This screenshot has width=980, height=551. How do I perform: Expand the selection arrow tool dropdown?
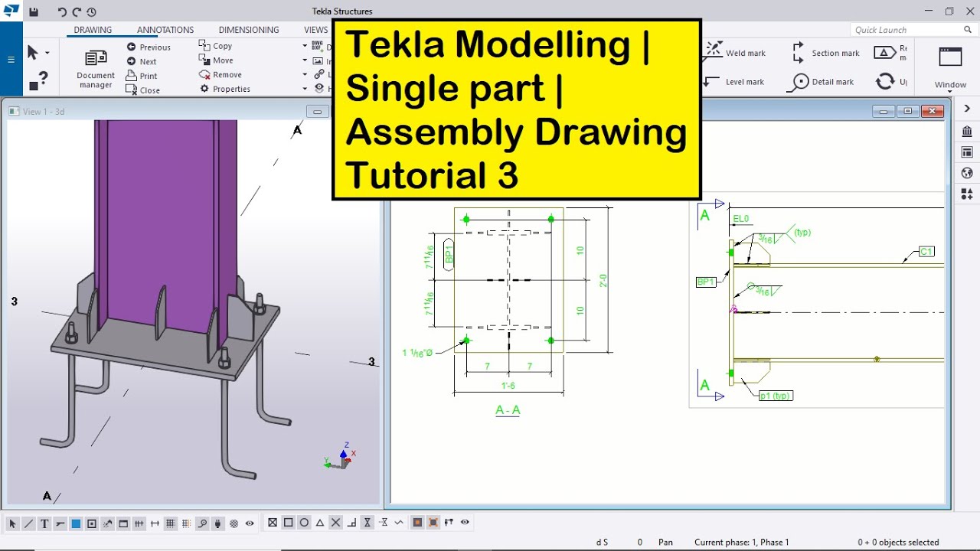pos(47,53)
